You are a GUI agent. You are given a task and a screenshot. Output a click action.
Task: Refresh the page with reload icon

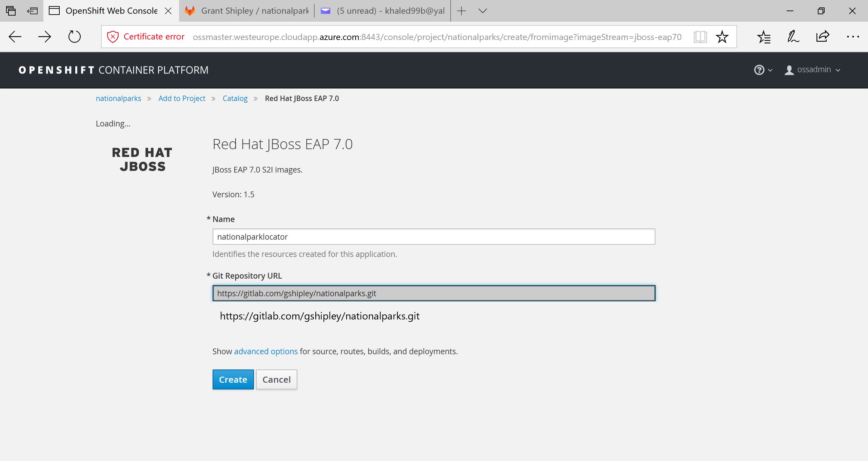point(74,37)
